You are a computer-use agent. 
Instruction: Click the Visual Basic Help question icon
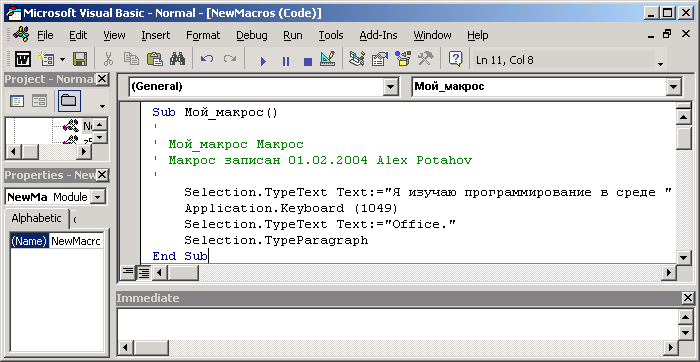(455, 59)
